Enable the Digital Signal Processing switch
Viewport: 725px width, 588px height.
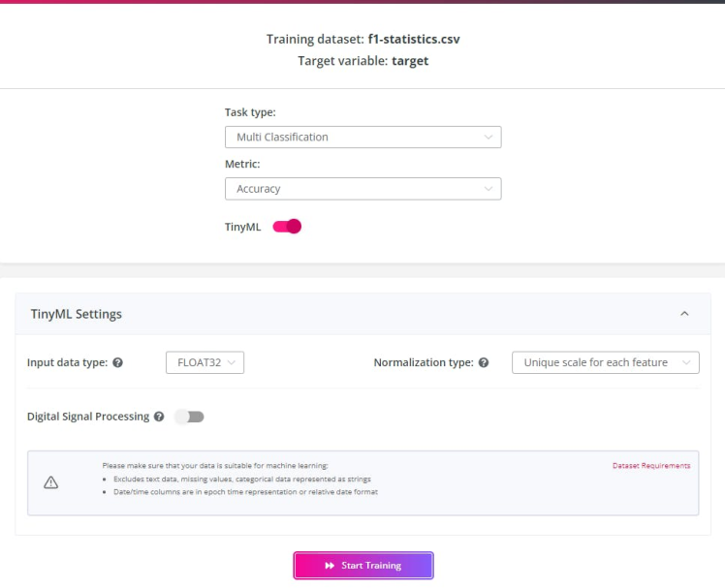tap(189, 417)
